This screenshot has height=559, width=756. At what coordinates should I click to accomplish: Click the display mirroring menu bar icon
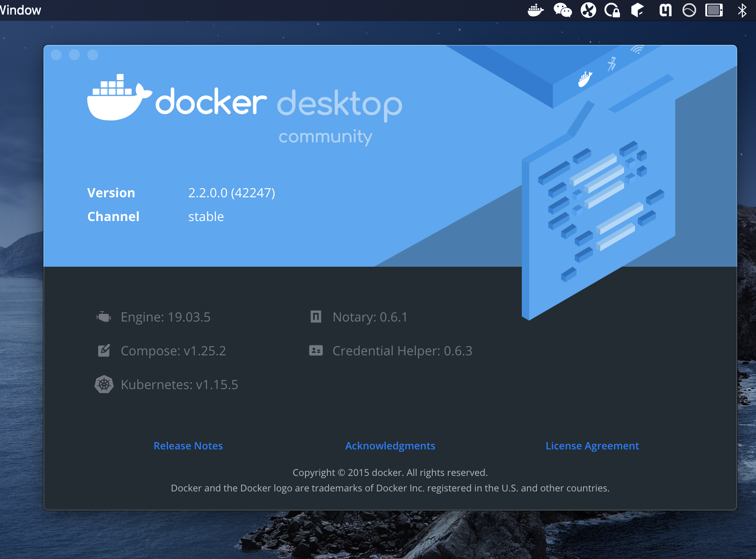pyautogui.click(x=714, y=10)
